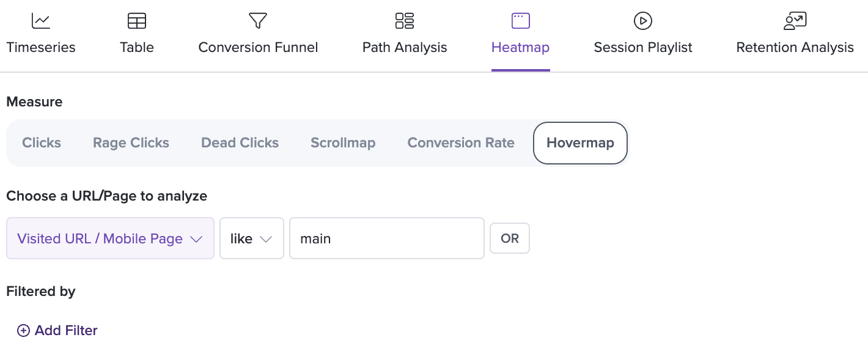The image size is (868, 351).
Task: Select the Dead Clicks measure option
Action: pos(240,143)
